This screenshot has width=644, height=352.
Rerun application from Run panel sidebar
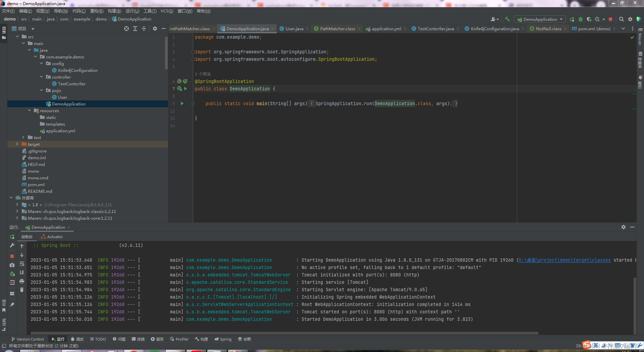[12, 236]
